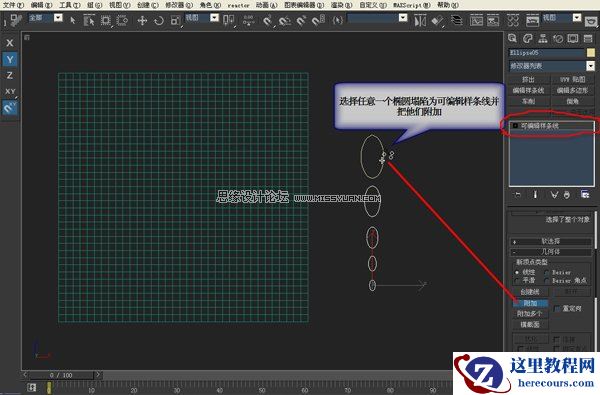Click the show end result icon

pyautogui.click(x=535, y=195)
